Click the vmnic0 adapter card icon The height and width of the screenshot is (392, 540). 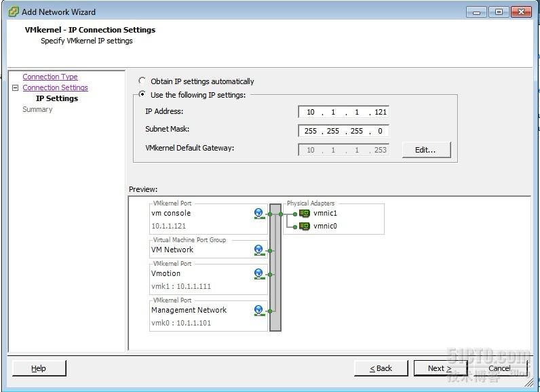[x=305, y=226]
